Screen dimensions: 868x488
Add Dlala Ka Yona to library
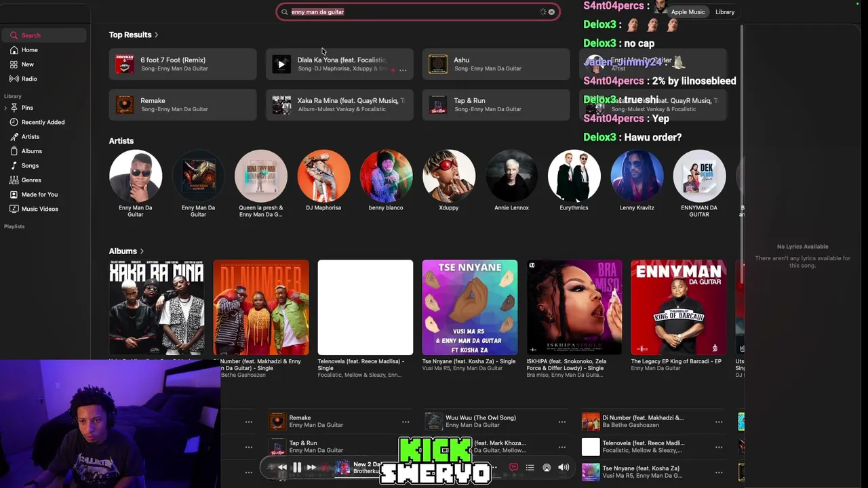tap(393, 70)
